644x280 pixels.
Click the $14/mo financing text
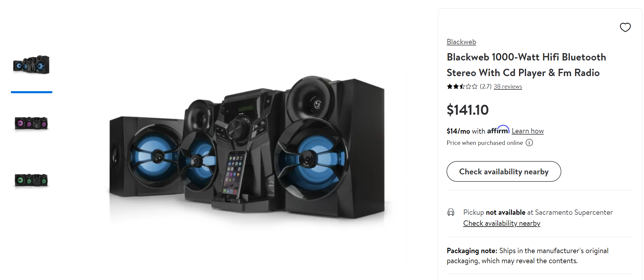(458, 131)
